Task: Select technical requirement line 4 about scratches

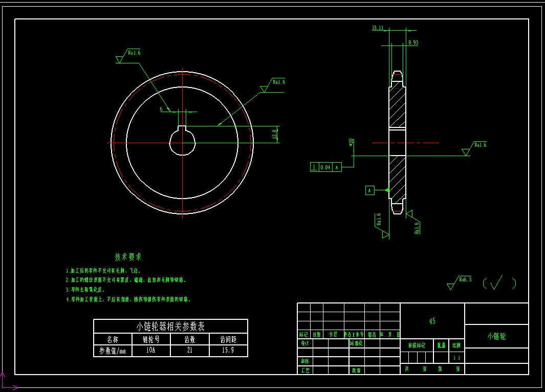Action: coord(128,299)
